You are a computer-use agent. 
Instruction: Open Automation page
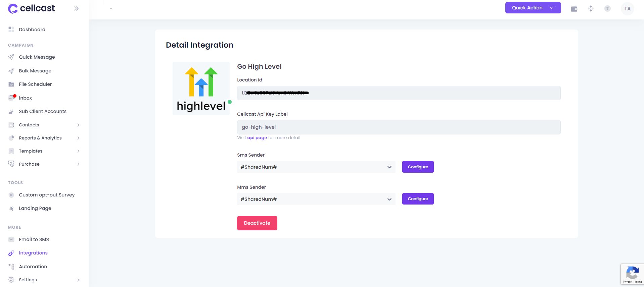click(x=33, y=267)
